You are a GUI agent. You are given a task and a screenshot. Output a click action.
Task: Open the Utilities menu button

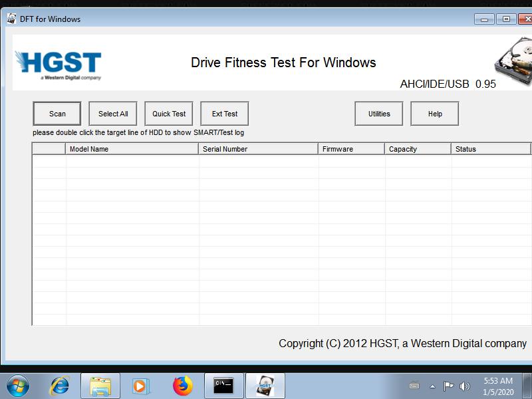379,114
